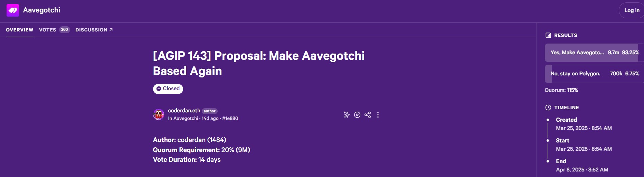Image resolution: width=644 pixels, height=177 pixels.
Task: Click the "In Aavegotchi" space link
Action: [x=183, y=118]
